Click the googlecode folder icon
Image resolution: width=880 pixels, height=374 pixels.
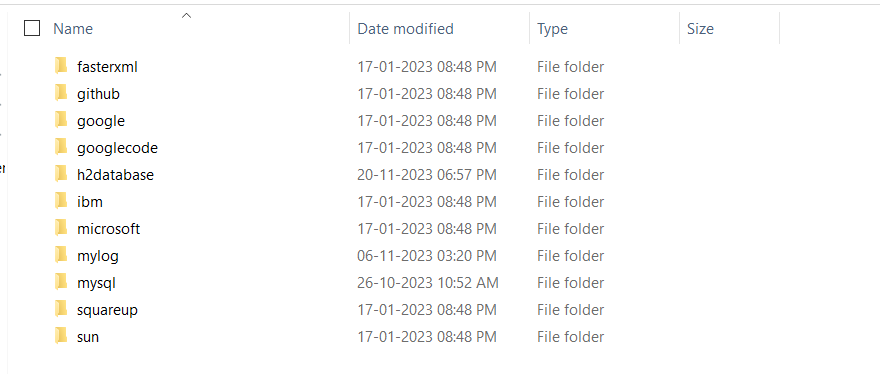coord(61,147)
